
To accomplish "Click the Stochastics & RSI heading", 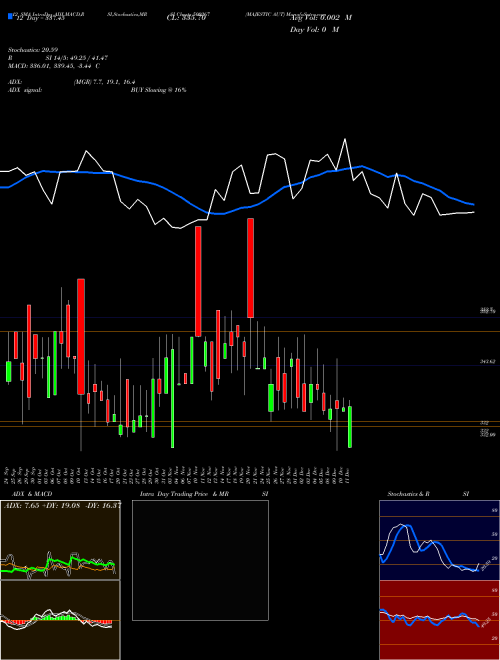I will tap(428, 494).
